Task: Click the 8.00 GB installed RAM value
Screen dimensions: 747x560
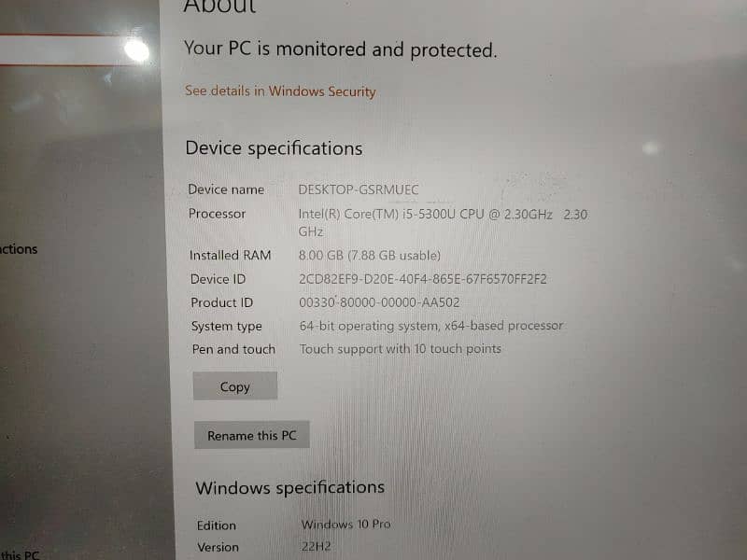Action: click(x=369, y=255)
